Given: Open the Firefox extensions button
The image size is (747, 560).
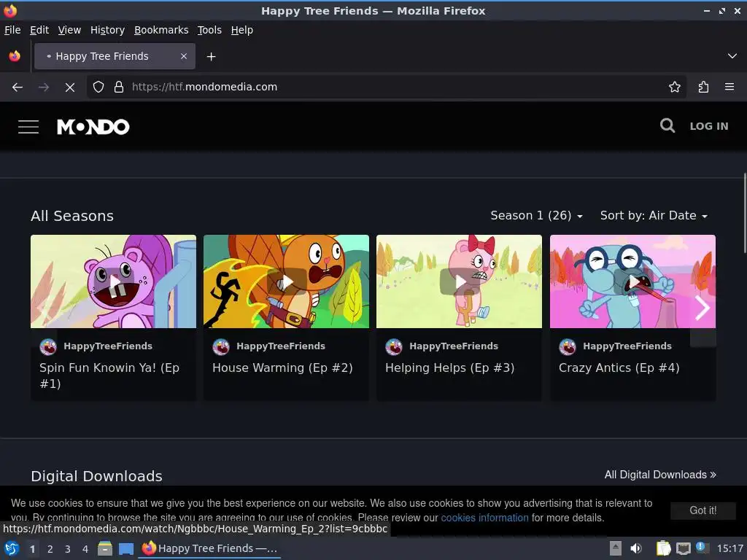Looking at the screenshot, I should [703, 87].
